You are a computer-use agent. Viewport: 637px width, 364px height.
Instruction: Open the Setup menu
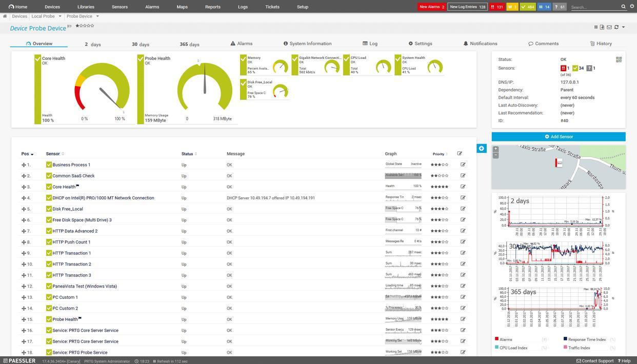(303, 7)
